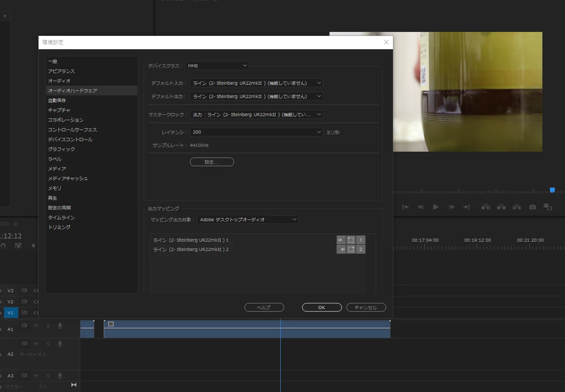This screenshot has height=392, width=565.
Task: Select the audio clip on track A1
Action: coord(247,329)
